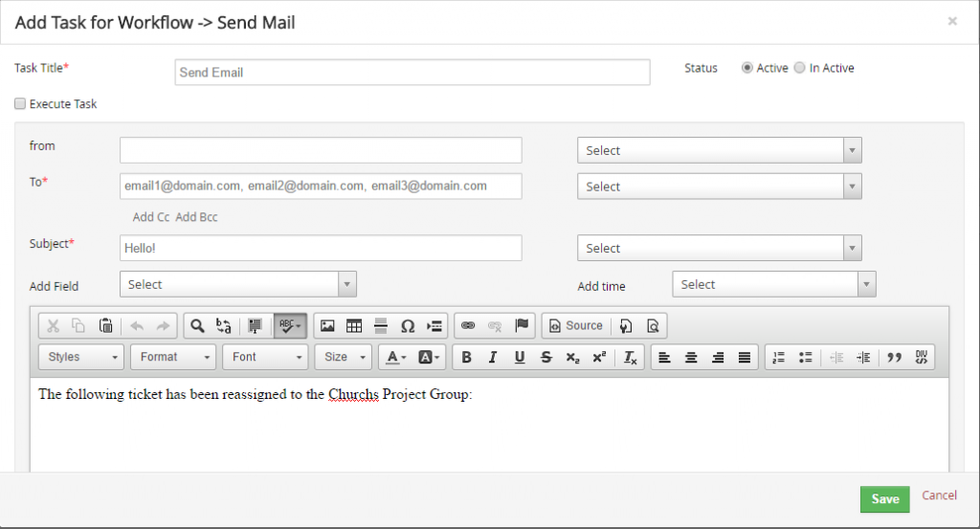Viewport: 980px width, 529px height.
Task: Open the Select dropdown beside To field
Action: pyautogui.click(x=720, y=187)
